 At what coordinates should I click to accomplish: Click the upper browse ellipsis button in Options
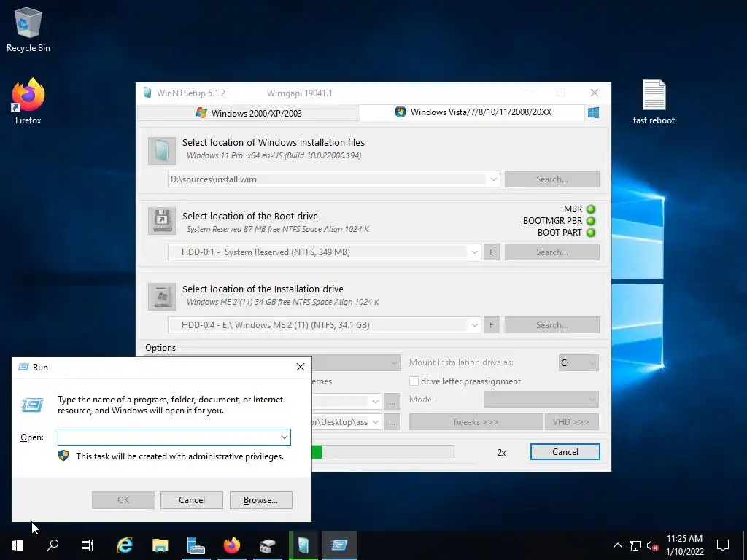(x=392, y=402)
